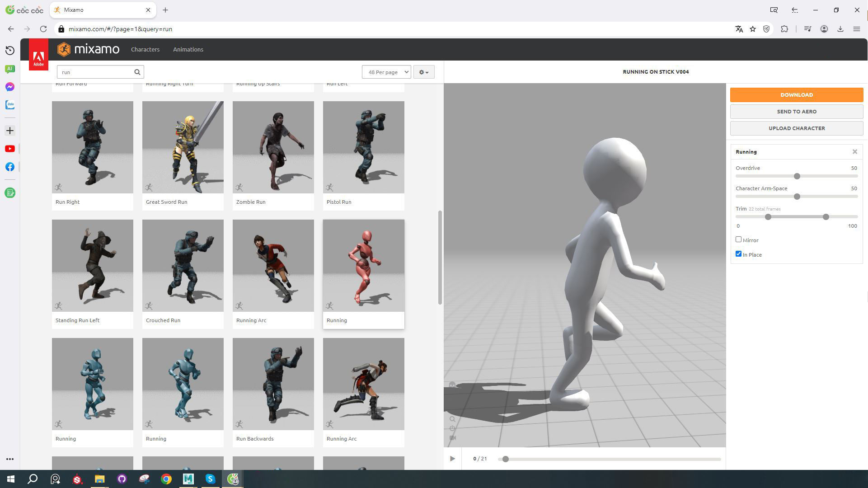Add a new sidebar shortcut with plus icon
This screenshot has width=868, height=488.
pos(10,131)
